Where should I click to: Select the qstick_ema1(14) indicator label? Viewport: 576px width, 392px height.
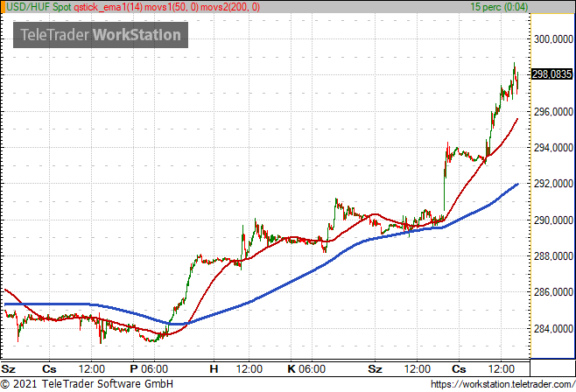click(x=109, y=7)
